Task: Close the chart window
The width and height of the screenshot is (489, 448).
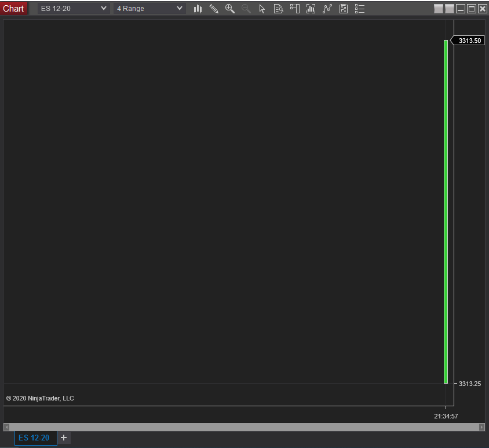Action: point(483,9)
